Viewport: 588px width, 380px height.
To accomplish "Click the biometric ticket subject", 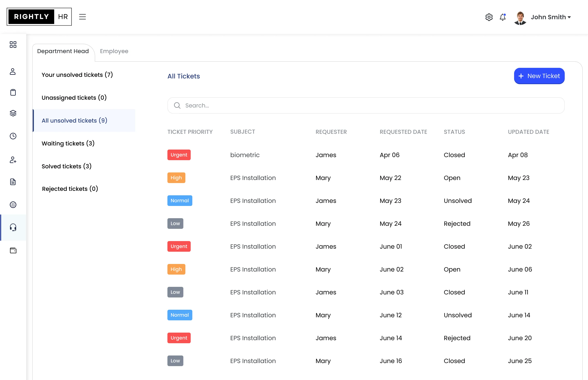I will 245,155.
